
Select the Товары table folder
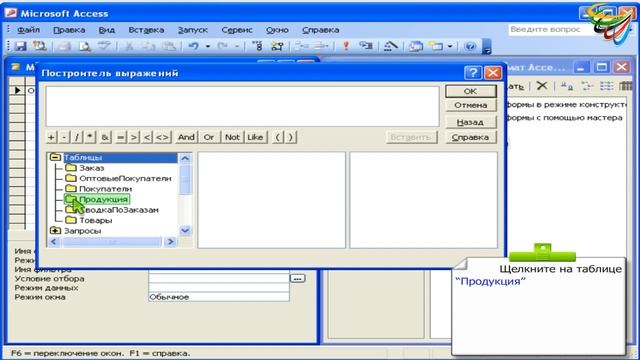(89, 220)
